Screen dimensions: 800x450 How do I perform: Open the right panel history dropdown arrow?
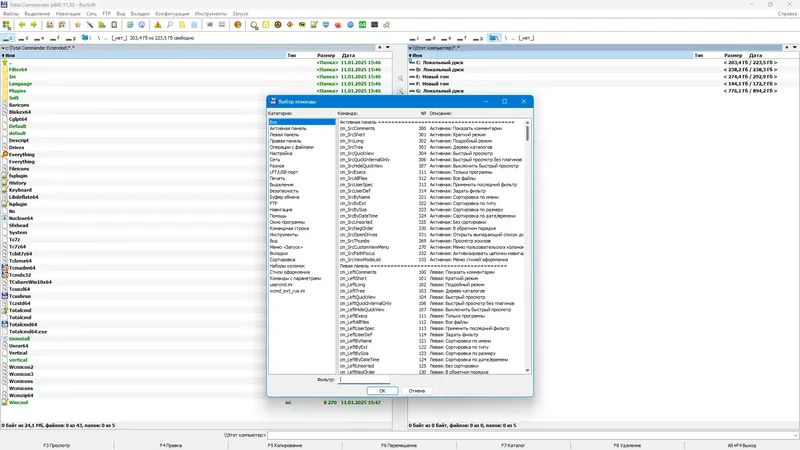point(795,47)
